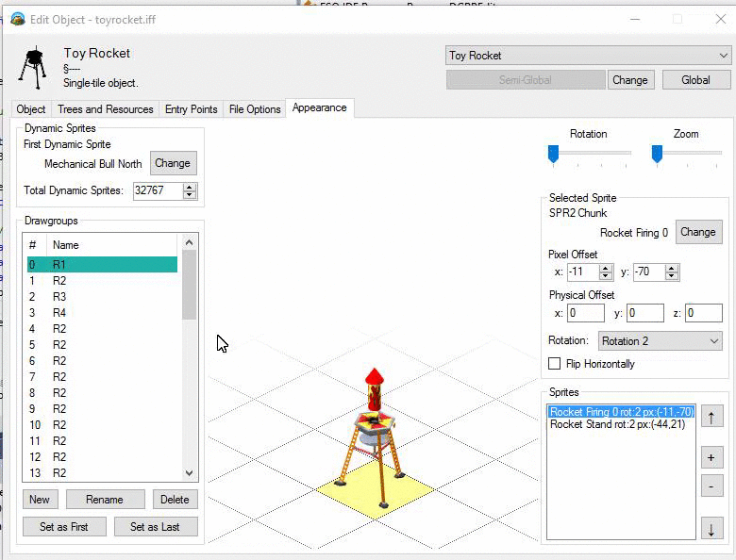Click the Total Dynamic Sprites value field

point(159,190)
